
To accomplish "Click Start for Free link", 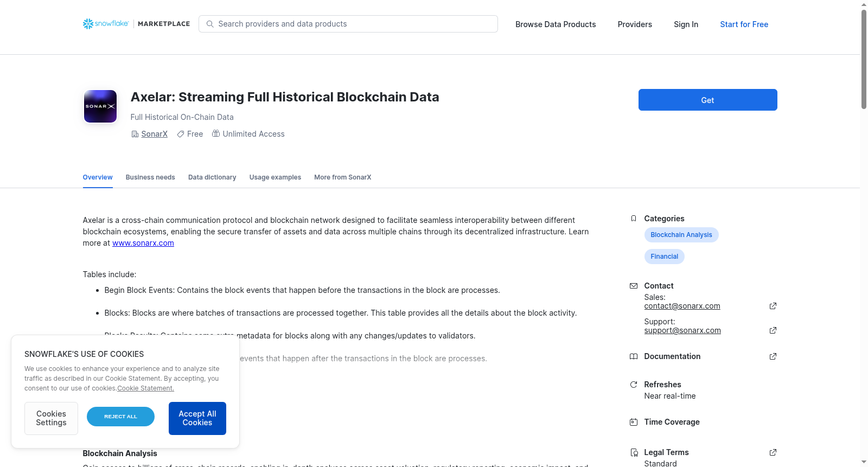I will [744, 24].
